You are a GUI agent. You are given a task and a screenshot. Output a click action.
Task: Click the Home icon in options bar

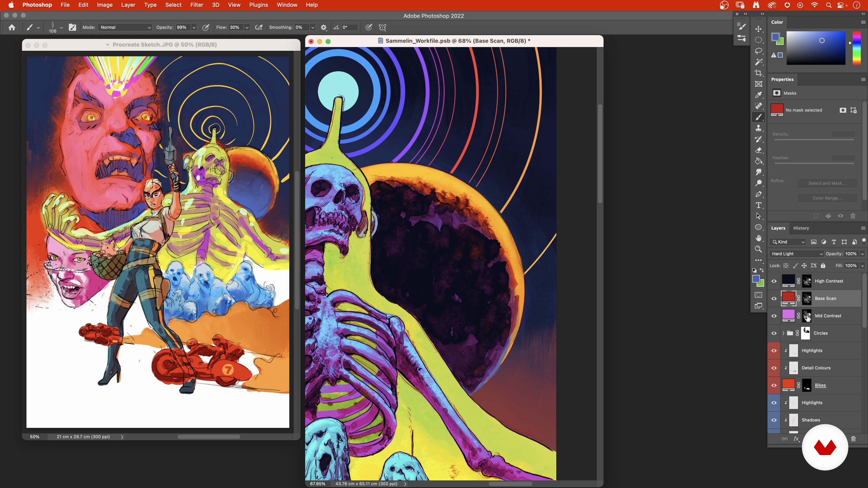[12, 27]
